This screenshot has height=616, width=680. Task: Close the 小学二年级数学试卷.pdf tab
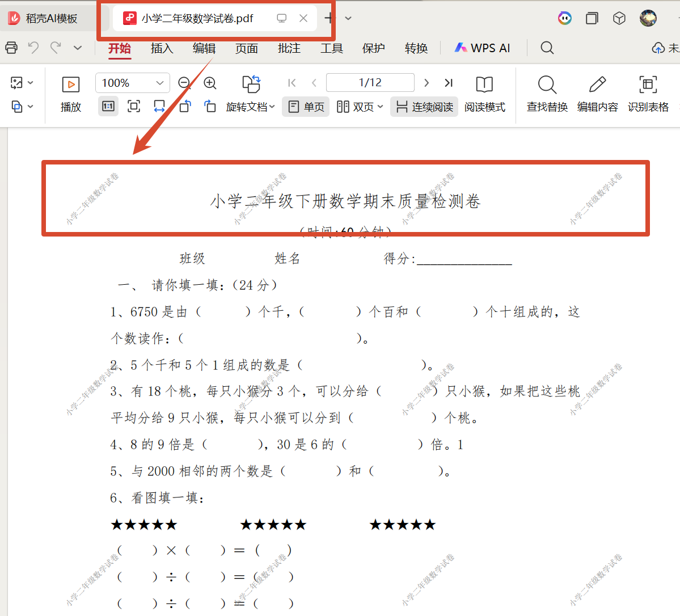(303, 18)
